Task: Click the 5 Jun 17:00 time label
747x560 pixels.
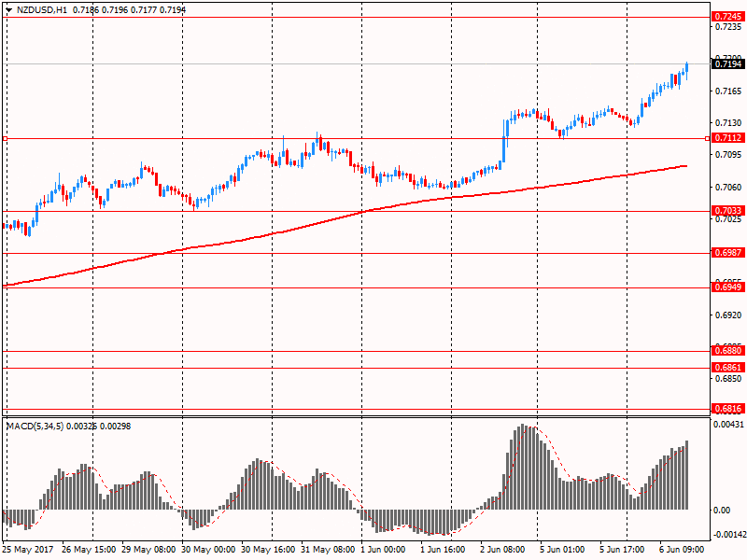Action: [622, 550]
